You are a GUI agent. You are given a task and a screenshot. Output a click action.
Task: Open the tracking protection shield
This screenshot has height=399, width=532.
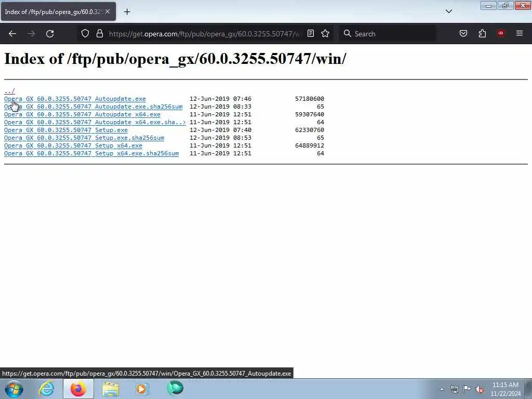pos(85,34)
